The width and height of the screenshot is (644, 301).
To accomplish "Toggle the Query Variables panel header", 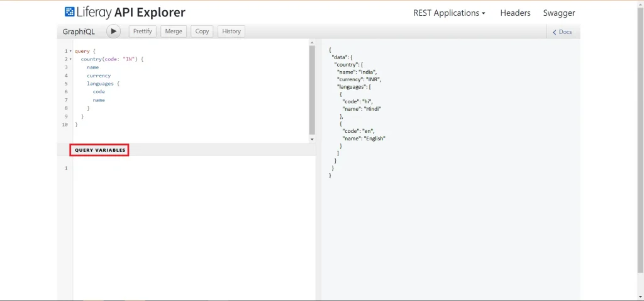I will tap(100, 150).
